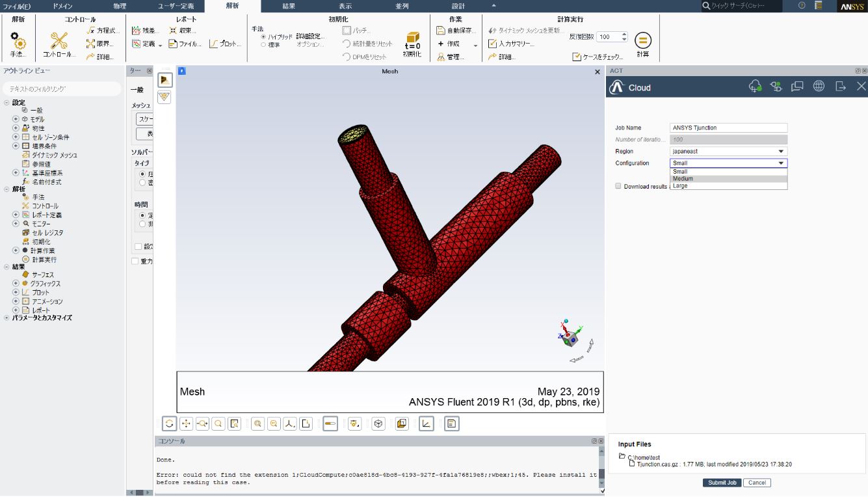Viewport: 868px width, 497px height.
Task: Expand the 境界条件 boundary conditions node
Action: pyautogui.click(x=16, y=146)
